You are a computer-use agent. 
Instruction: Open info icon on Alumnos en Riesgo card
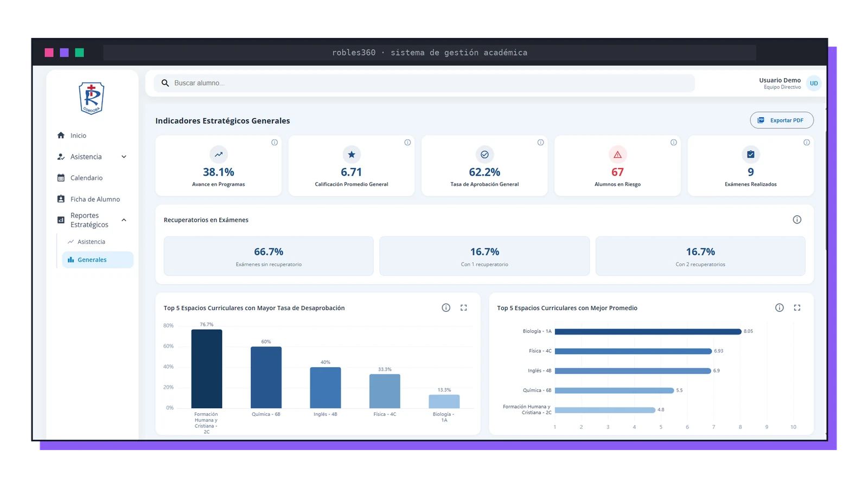pyautogui.click(x=673, y=143)
